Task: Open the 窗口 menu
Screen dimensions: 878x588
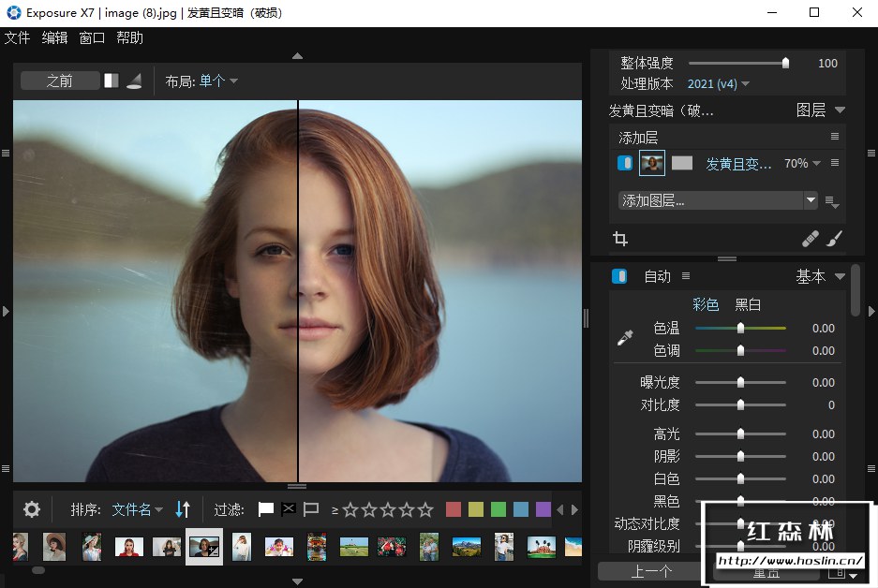Action: click(92, 38)
